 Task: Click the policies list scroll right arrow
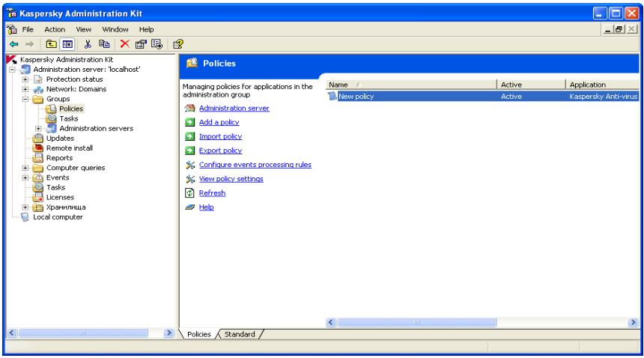[x=633, y=323]
